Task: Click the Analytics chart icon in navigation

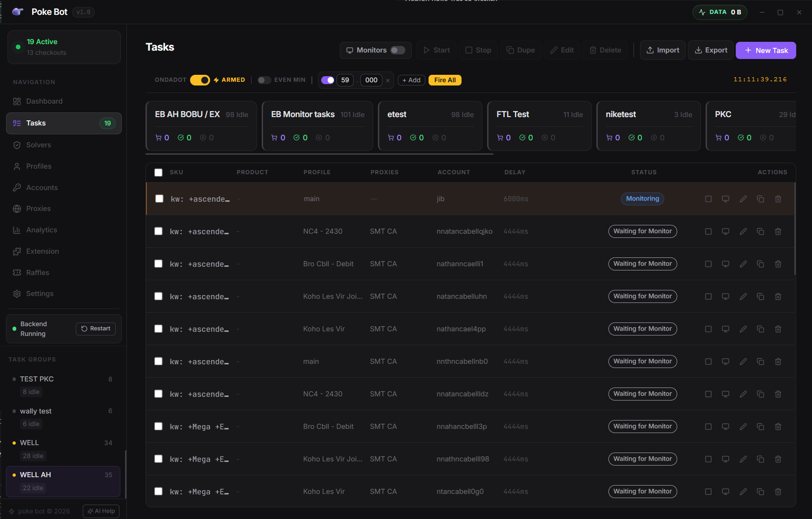Action: (x=17, y=230)
